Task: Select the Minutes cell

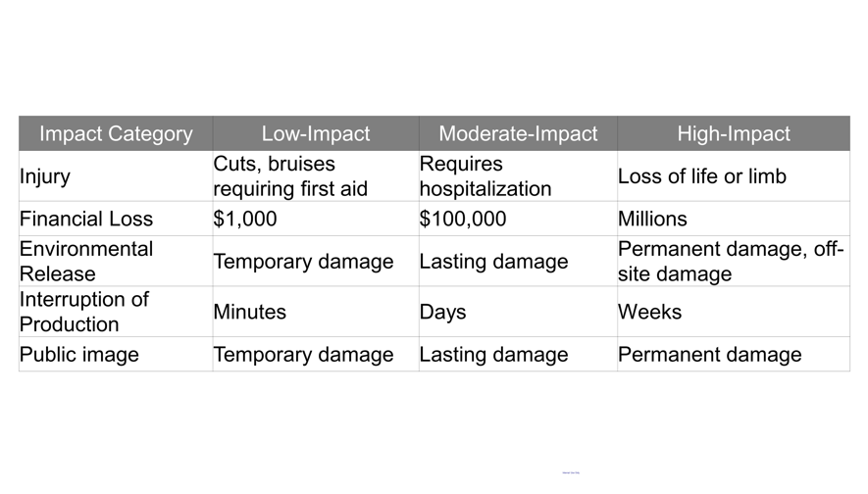Action: point(250,312)
